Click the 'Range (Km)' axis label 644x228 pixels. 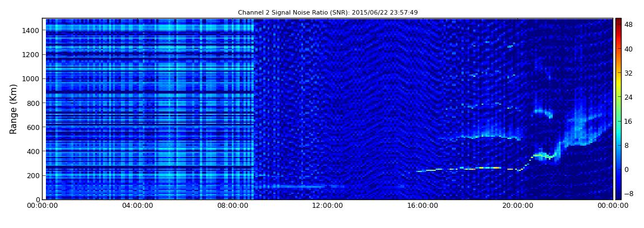pyautogui.click(x=13, y=109)
